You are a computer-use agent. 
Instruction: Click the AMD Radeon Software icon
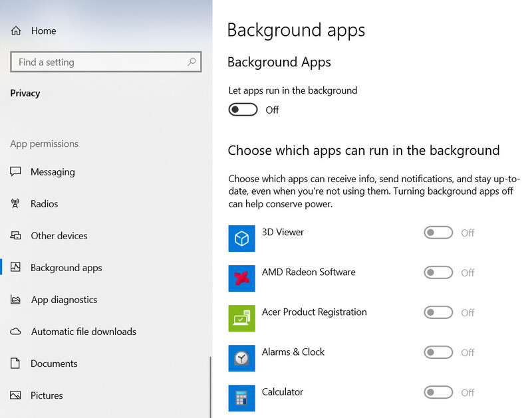pyautogui.click(x=241, y=278)
